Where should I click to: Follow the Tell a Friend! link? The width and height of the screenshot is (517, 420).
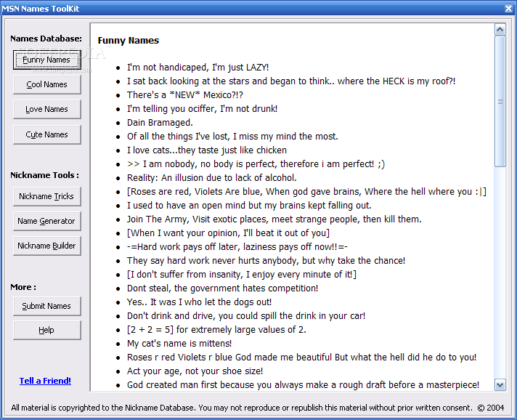click(x=45, y=381)
